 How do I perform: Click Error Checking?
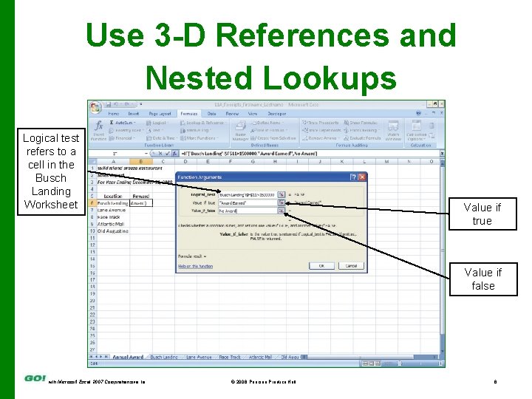click(361, 130)
